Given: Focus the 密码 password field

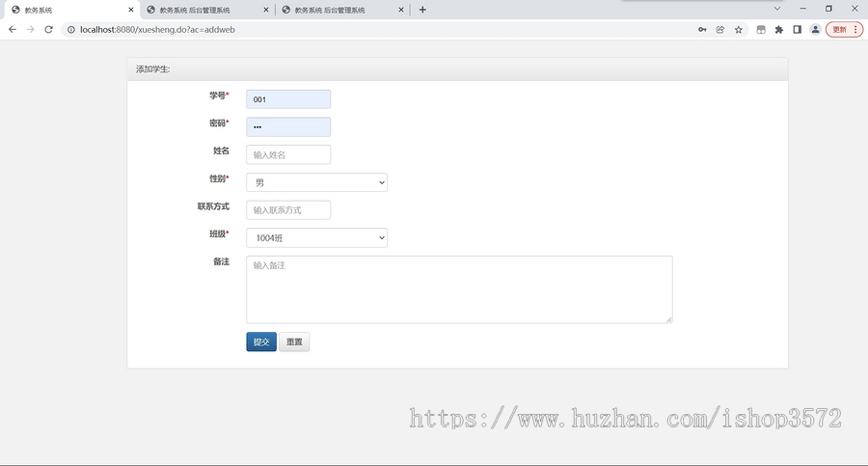Looking at the screenshot, I should 288,127.
